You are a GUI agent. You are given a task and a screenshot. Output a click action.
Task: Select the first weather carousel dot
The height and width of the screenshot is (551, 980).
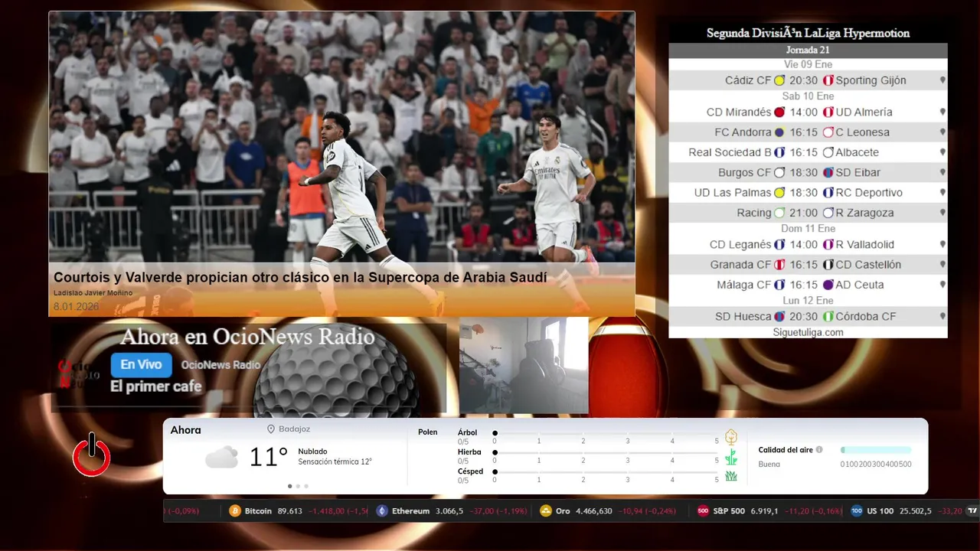[289, 486]
